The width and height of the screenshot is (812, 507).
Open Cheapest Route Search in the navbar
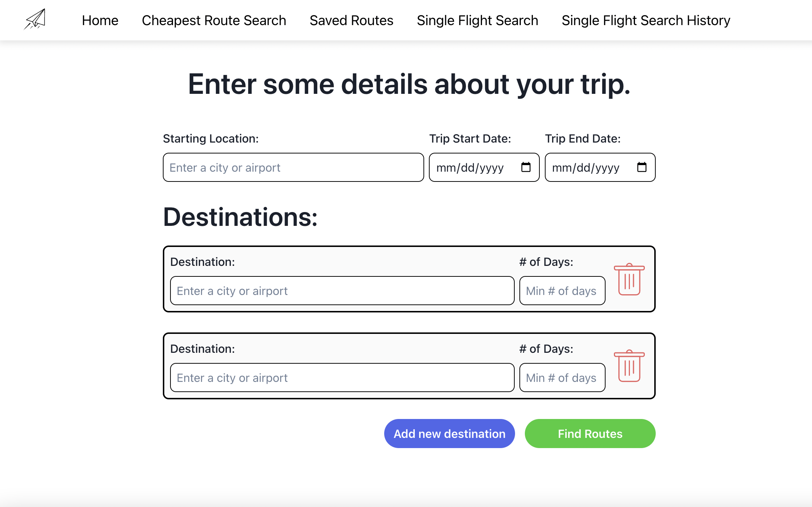(214, 20)
